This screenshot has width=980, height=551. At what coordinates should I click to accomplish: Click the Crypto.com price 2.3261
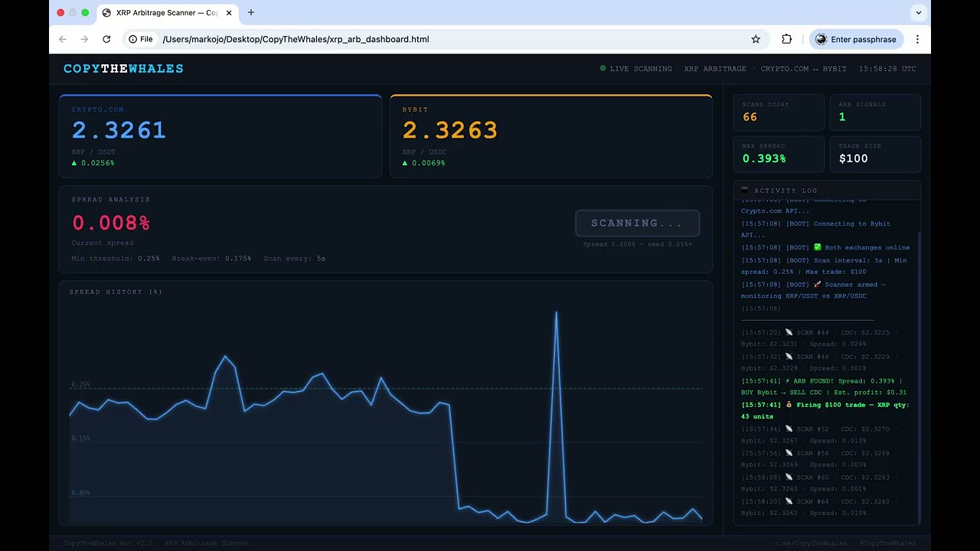[x=119, y=130]
